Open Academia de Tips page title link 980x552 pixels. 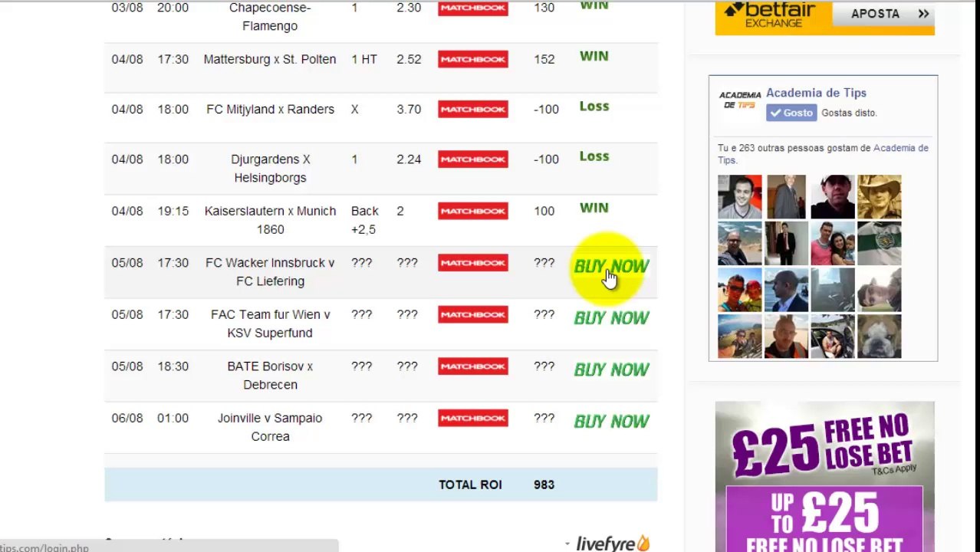pos(816,93)
